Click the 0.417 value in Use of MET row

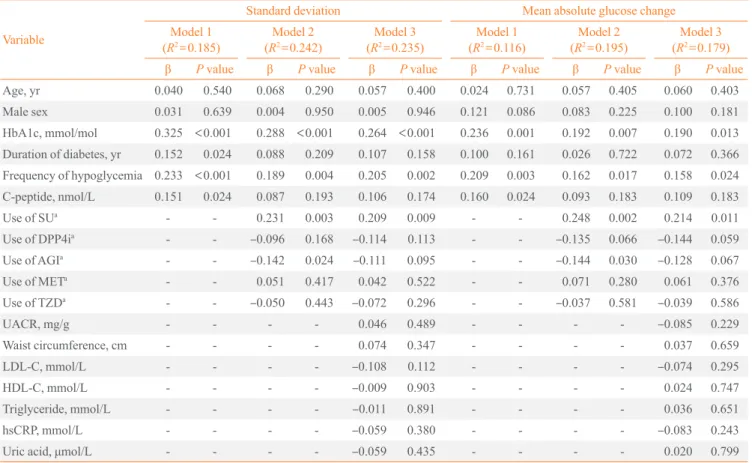319,282
